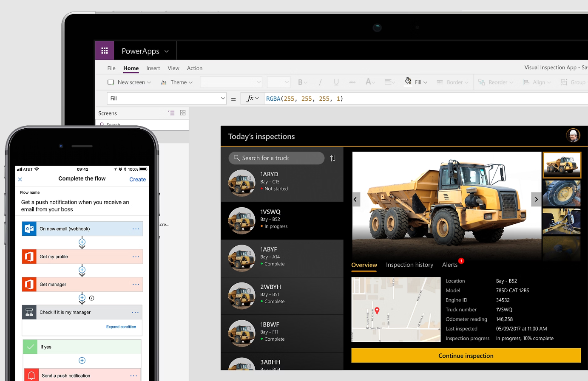Toggle underline formatting
Viewport: 588px width, 381px height.
coord(336,82)
